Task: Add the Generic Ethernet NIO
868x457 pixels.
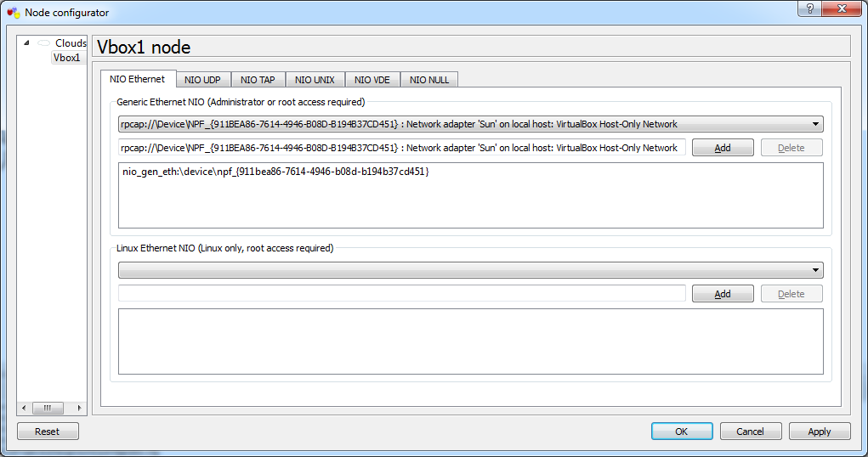Action: click(x=723, y=148)
